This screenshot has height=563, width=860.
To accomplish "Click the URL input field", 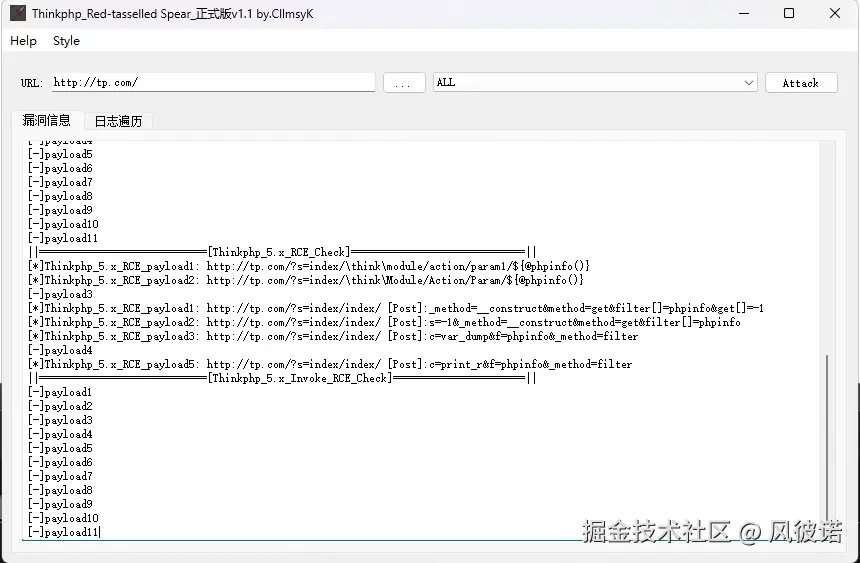I will coord(213,82).
